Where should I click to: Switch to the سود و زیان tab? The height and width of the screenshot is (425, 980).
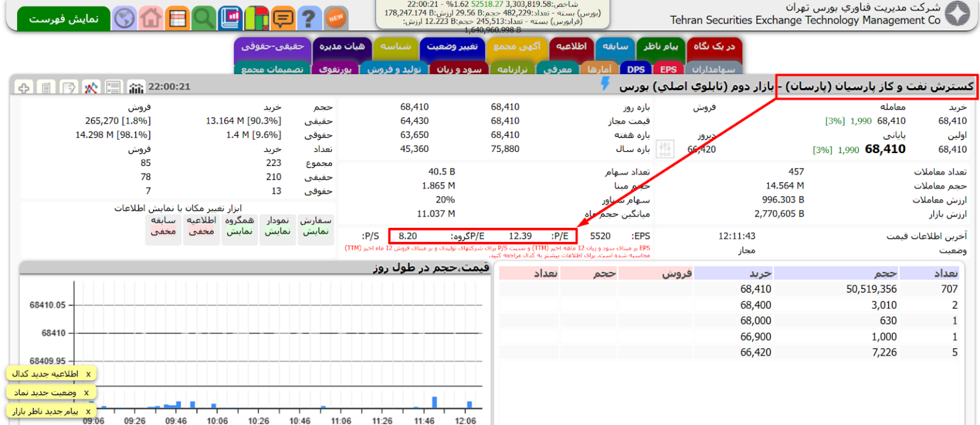(459, 69)
